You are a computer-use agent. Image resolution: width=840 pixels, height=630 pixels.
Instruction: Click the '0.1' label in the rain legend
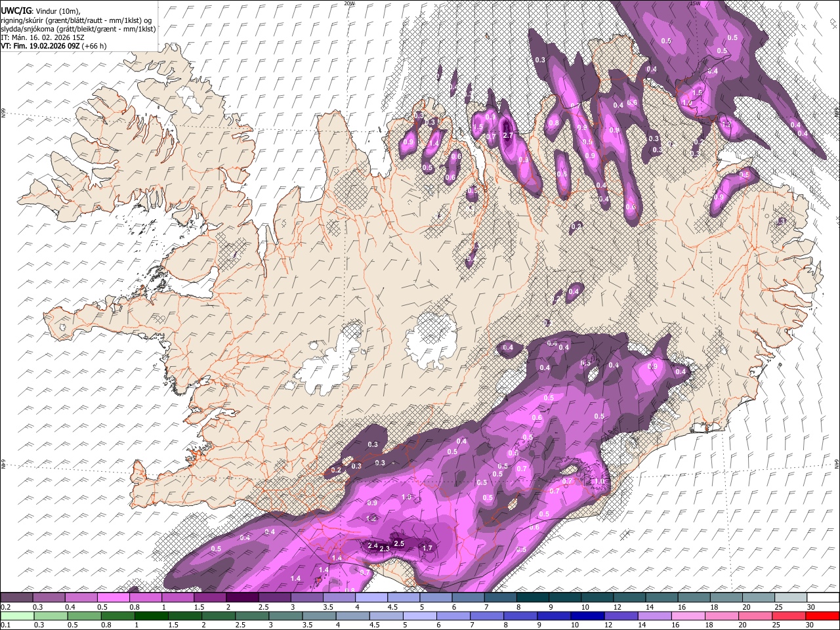click(x=5, y=625)
